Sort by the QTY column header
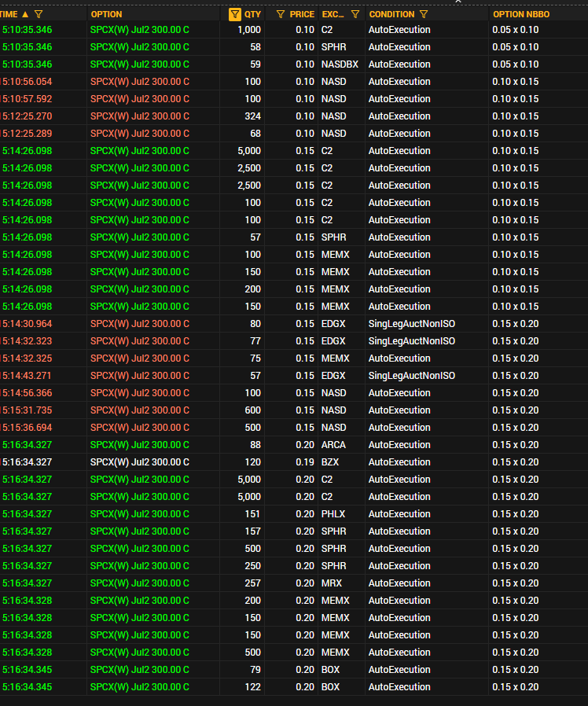The image size is (588, 706). [x=252, y=14]
